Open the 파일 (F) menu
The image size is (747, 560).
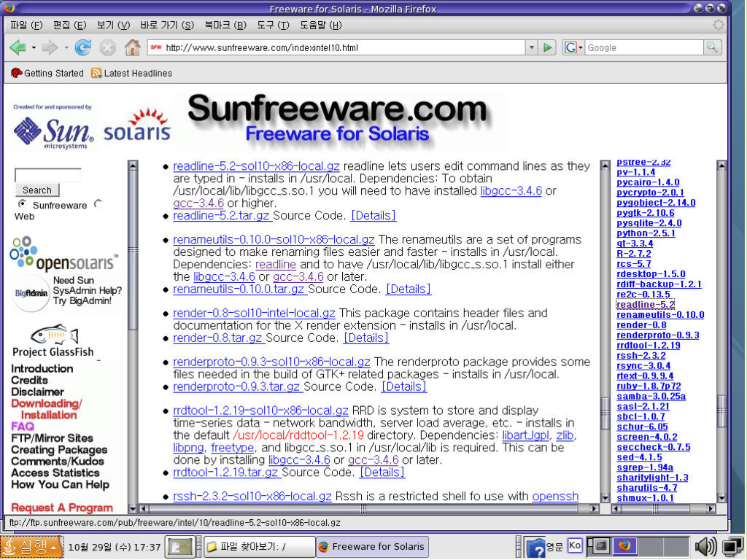[26, 25]
